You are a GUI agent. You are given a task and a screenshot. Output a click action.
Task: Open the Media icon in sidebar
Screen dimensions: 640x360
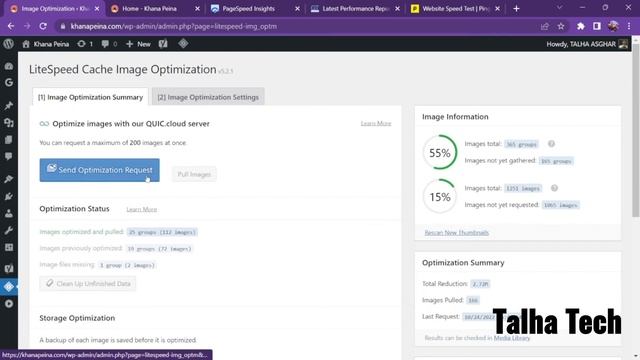[9, 122]
